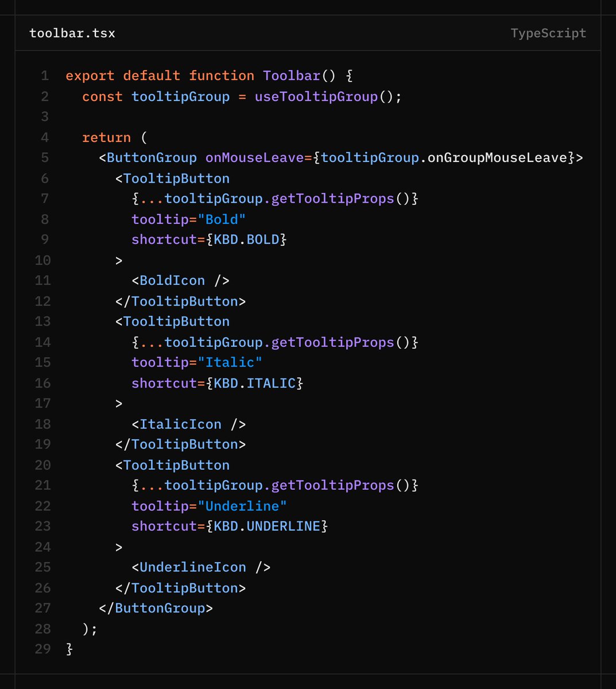Click the 'UnderlineIcon' element
Screen dimensions: 616x689
193,567
